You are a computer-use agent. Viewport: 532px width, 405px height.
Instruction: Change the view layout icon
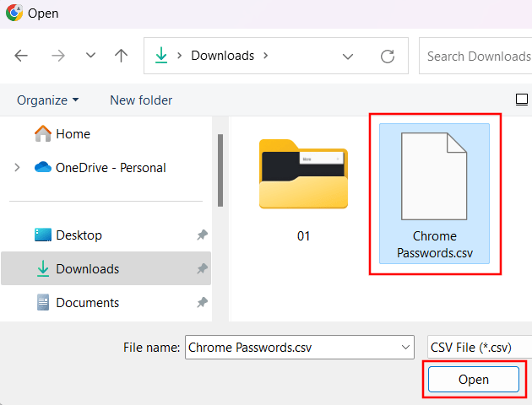[x=522, y=100]
